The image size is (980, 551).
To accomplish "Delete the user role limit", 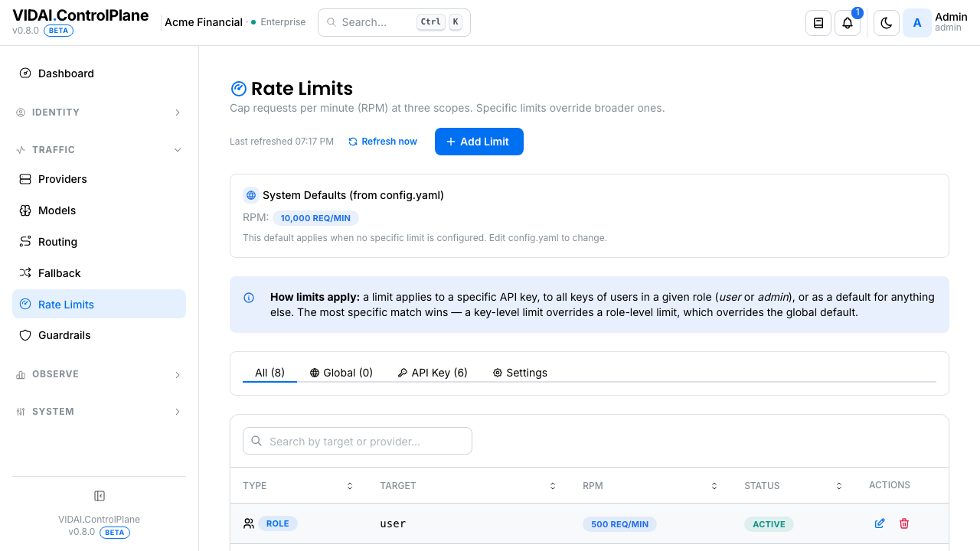I will pyautogui.click(x=904, y=523).
